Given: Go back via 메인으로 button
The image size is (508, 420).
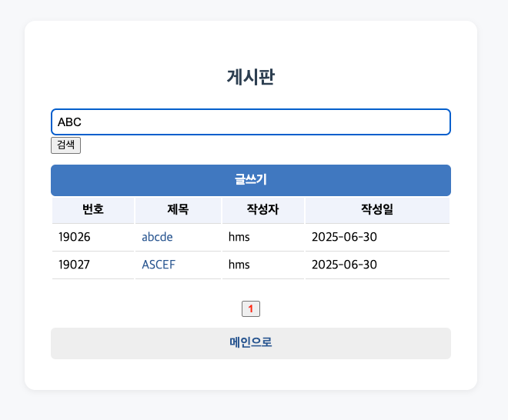Looking at the screenshot, I should (x=251, y=343).
